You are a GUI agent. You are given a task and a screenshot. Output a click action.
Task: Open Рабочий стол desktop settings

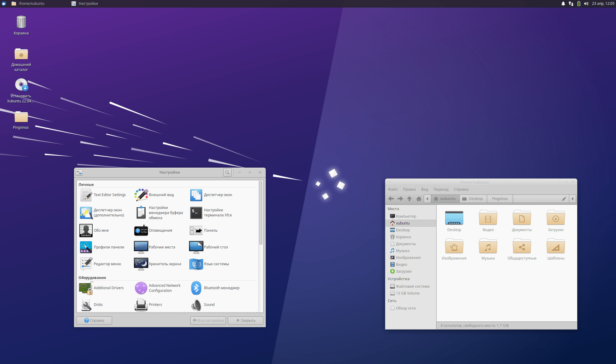coord(209,247)
